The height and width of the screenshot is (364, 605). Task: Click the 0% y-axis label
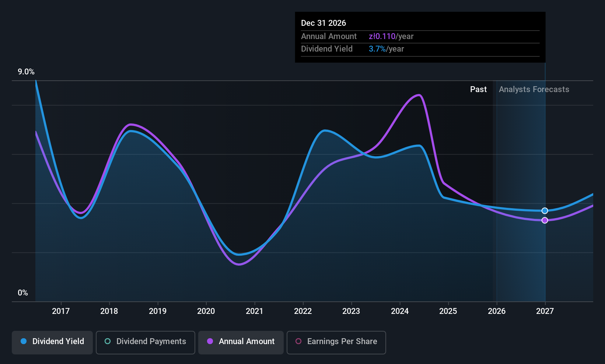tap(23, 293)
